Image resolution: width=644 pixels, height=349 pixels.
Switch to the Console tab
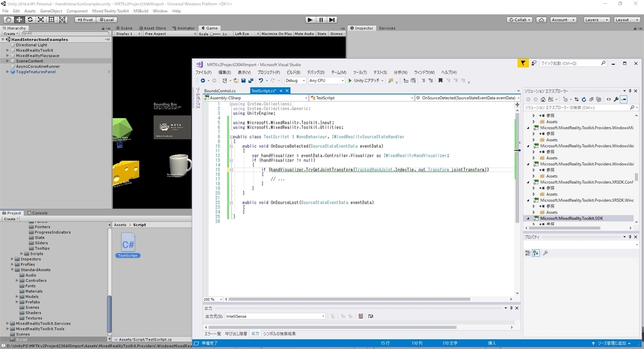pos(39,213)
